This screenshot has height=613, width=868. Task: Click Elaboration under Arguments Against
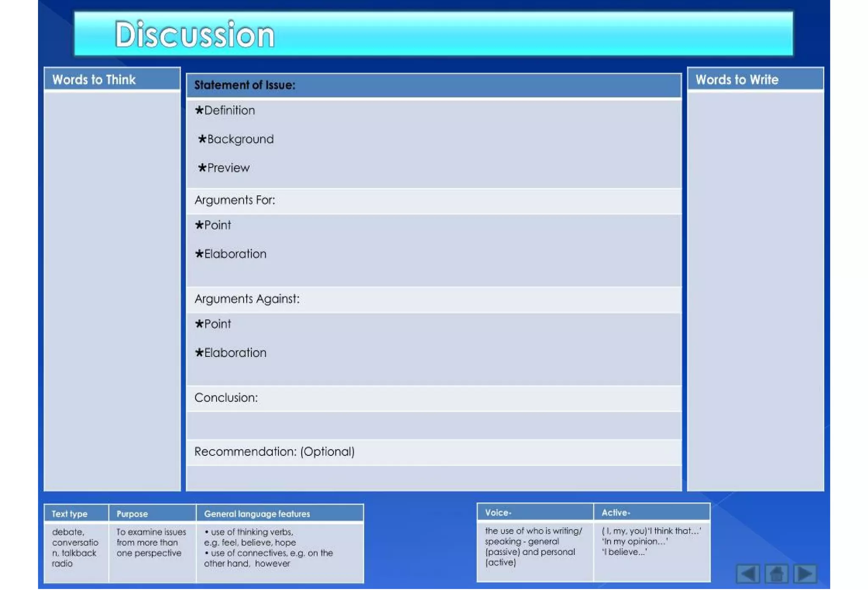[231, 353]
